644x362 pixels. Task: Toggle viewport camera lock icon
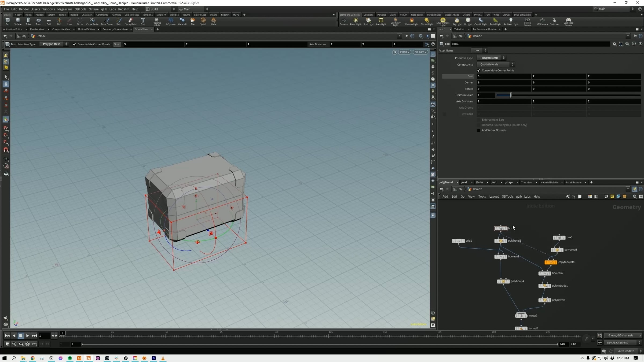[394, 52]
